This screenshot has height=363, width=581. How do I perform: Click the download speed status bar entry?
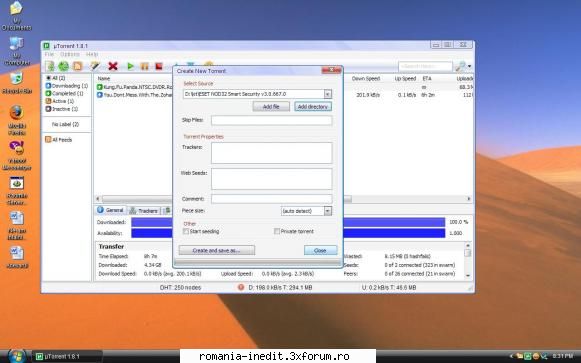280,287
